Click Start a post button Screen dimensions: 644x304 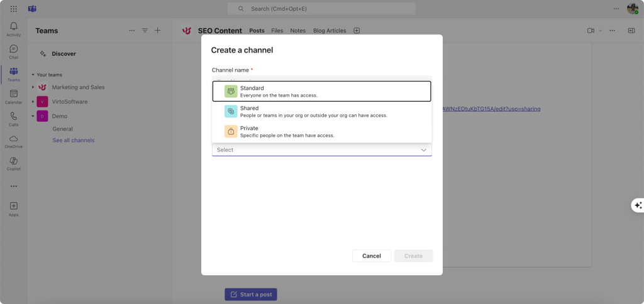pos(251,295)
